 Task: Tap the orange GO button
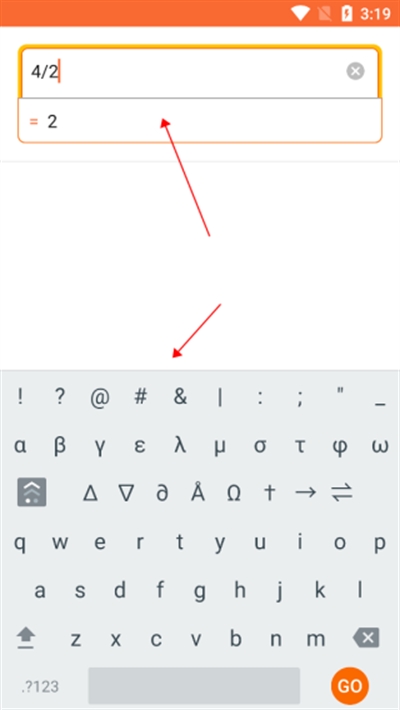point(350,686)
